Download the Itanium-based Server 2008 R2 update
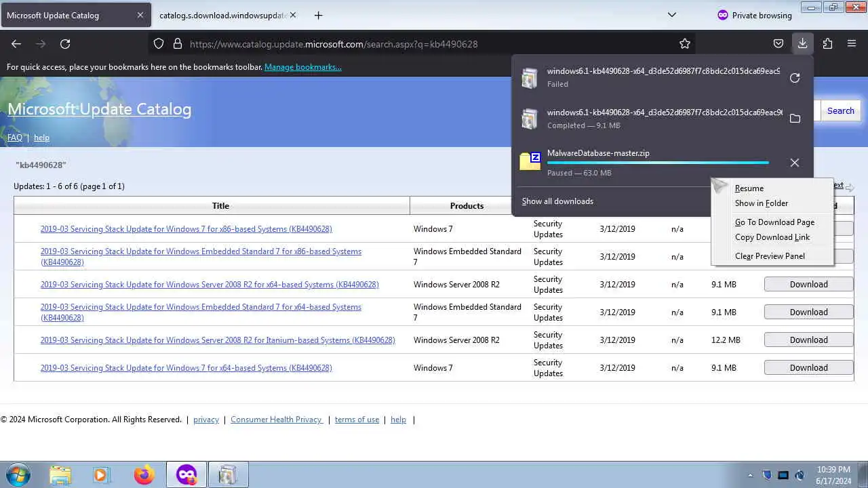The width and height of the screenshot is (868, 488). (808, 340)
